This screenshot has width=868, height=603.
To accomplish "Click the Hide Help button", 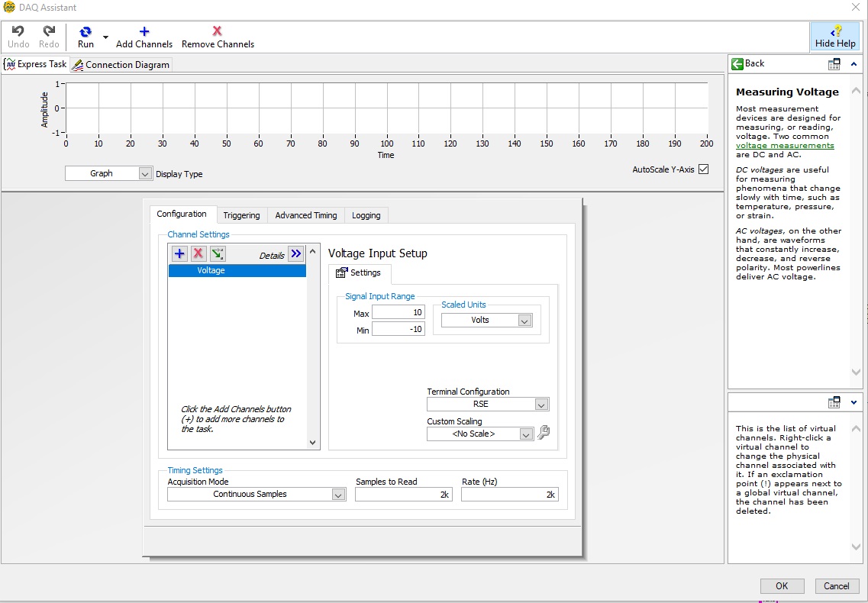I will click(834, 36).
